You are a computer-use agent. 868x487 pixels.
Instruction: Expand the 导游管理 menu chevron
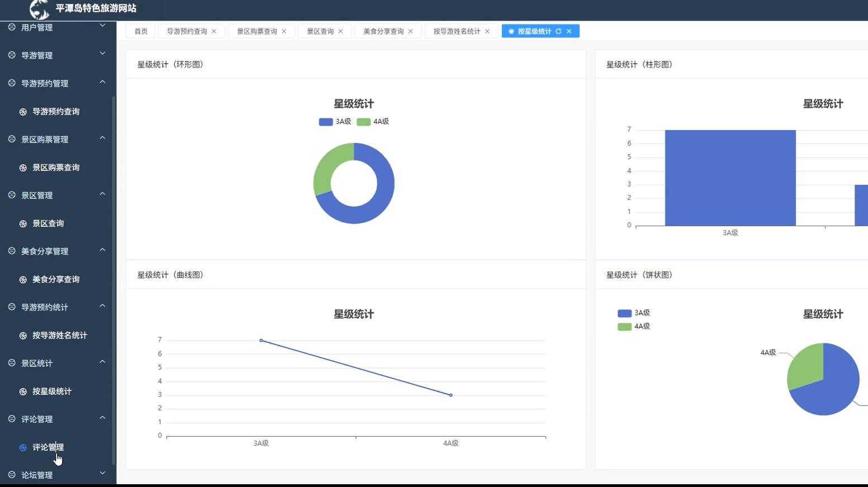pyautogui.click(x=102, y=54)
